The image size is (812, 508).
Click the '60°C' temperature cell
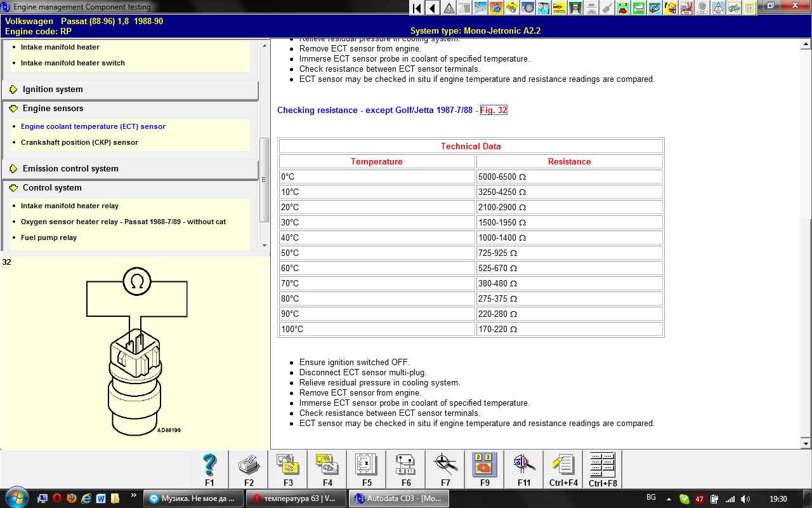(377, 268)
